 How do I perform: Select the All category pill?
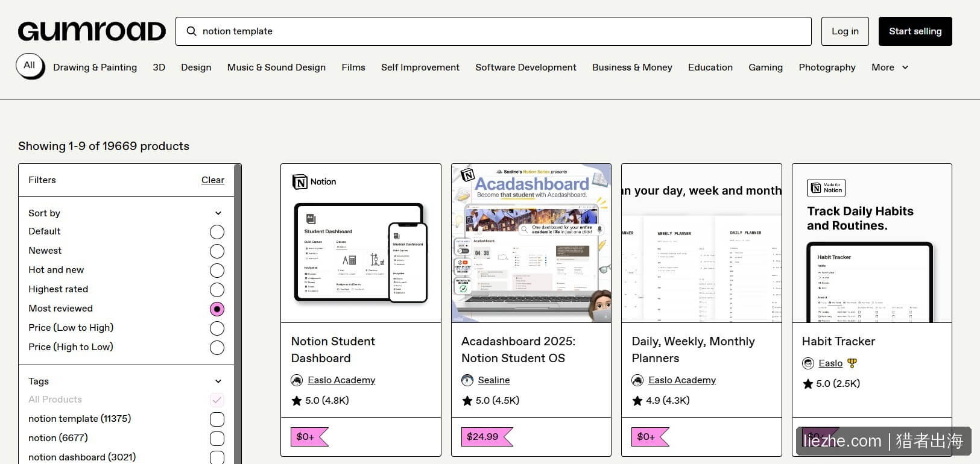(x=30, y=66)
